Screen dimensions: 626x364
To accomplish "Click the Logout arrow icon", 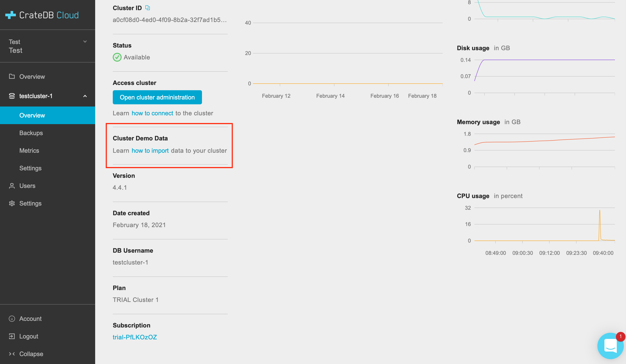I will point(12,336).
